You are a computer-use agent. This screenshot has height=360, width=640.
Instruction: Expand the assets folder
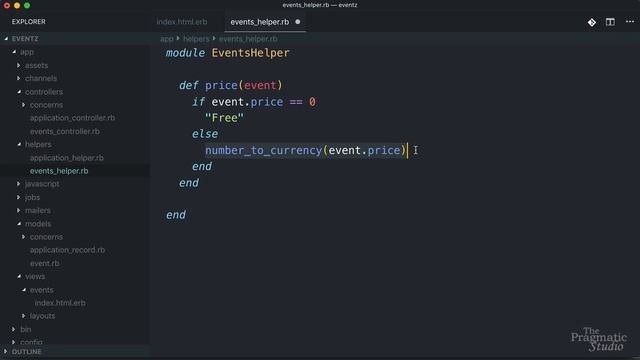tap(18, 65)
